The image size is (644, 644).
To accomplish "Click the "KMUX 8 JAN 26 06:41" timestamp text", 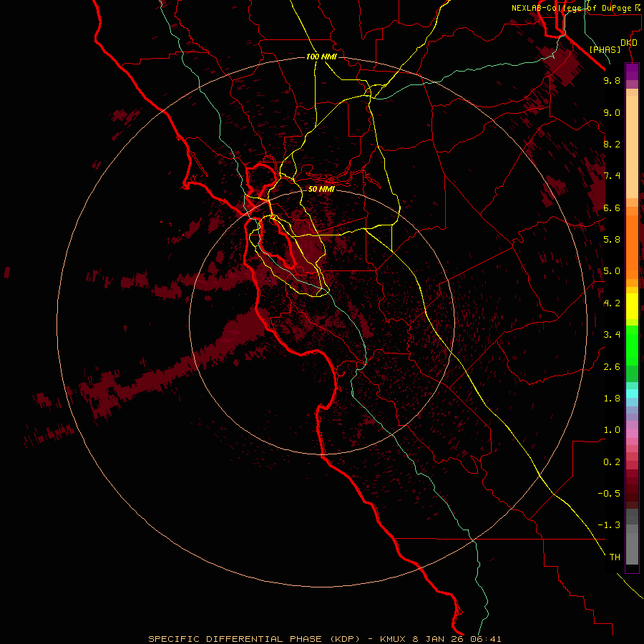I will [441, 639].
